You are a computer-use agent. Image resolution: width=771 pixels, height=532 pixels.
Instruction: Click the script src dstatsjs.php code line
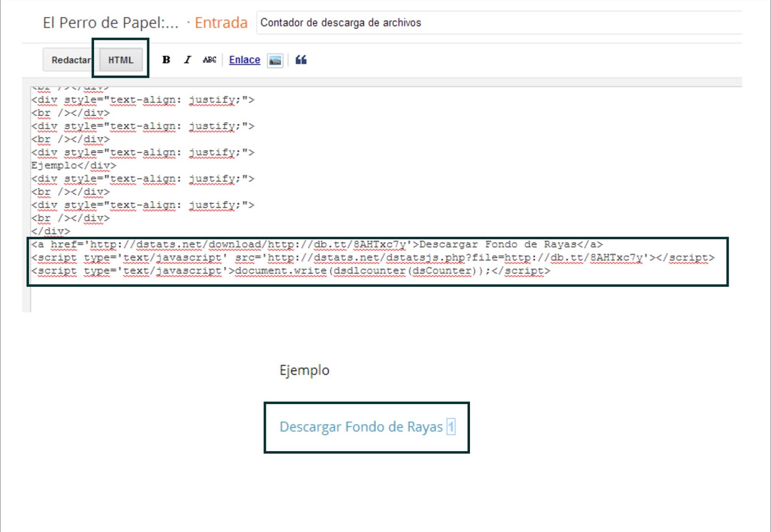(373, 257)
